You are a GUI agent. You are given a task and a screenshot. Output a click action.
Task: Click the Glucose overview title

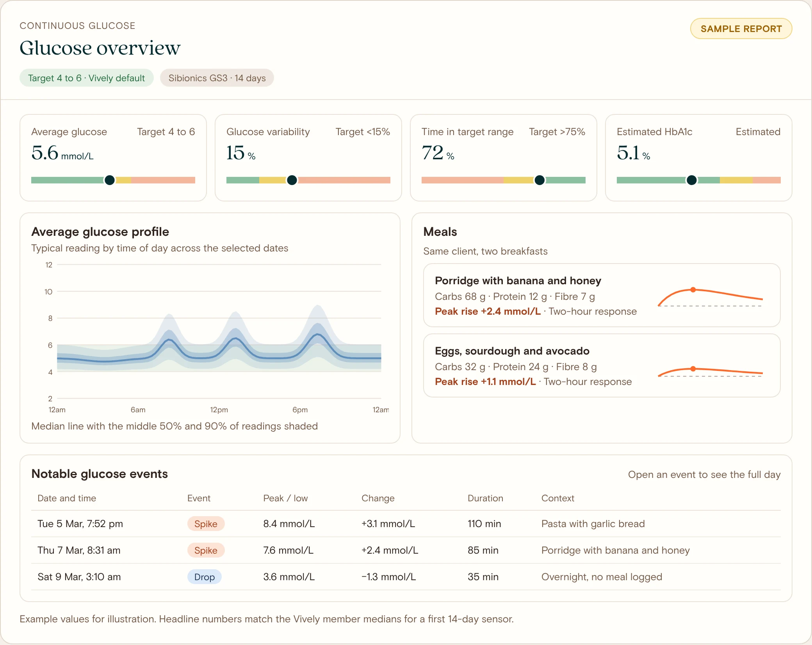100,48
